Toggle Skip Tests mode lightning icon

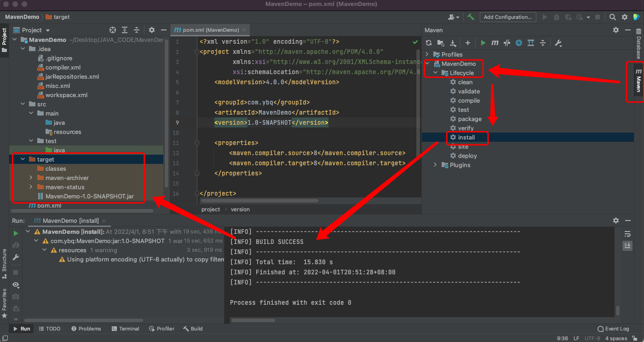pyautogui.click(x=519, y=43)
